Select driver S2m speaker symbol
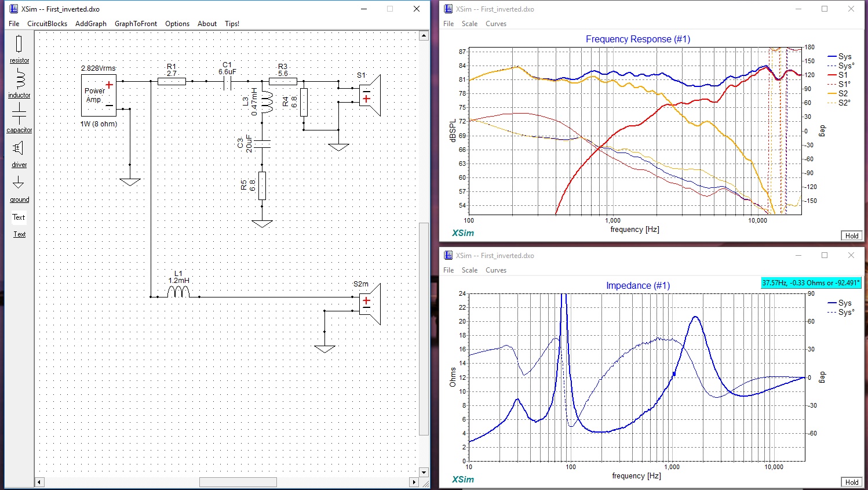This screenshot has height=490, width=868. [370, 304]
